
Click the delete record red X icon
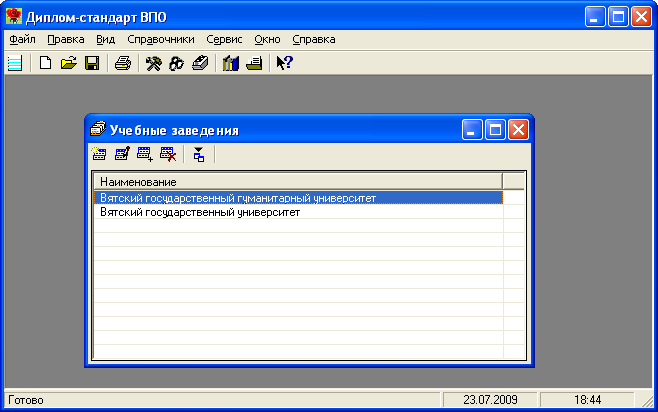168,154
